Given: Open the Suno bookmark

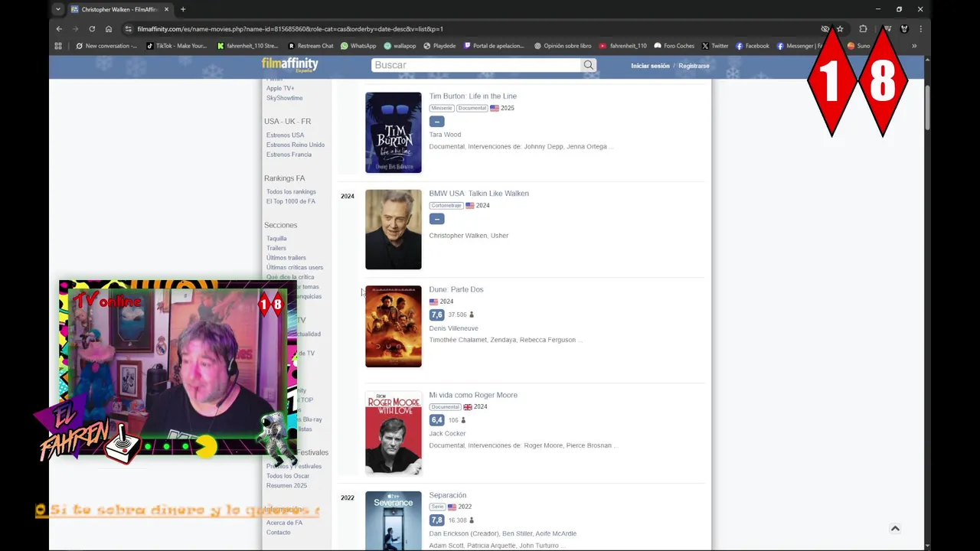Looking at the screenshot, I should point(858,46).
